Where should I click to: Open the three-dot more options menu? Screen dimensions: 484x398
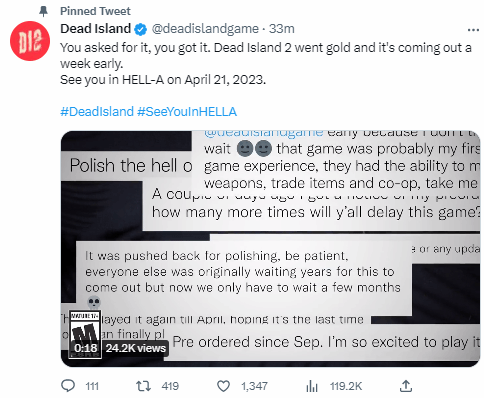[x=473, y=30]
